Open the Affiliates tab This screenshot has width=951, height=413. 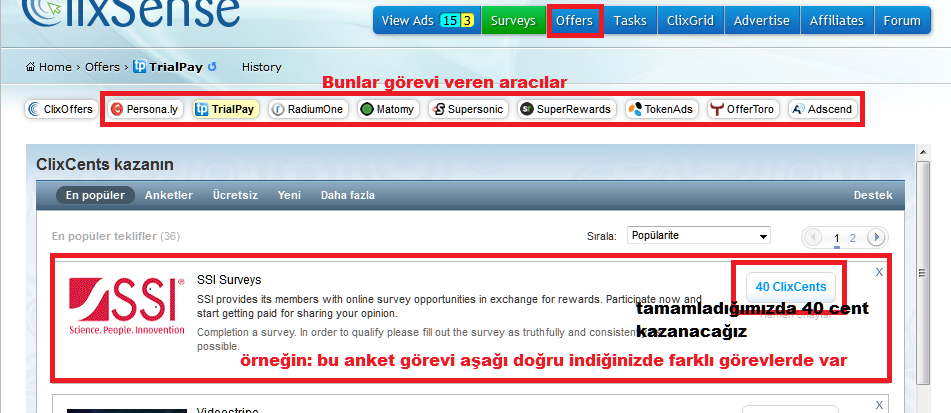coord(836,21)
